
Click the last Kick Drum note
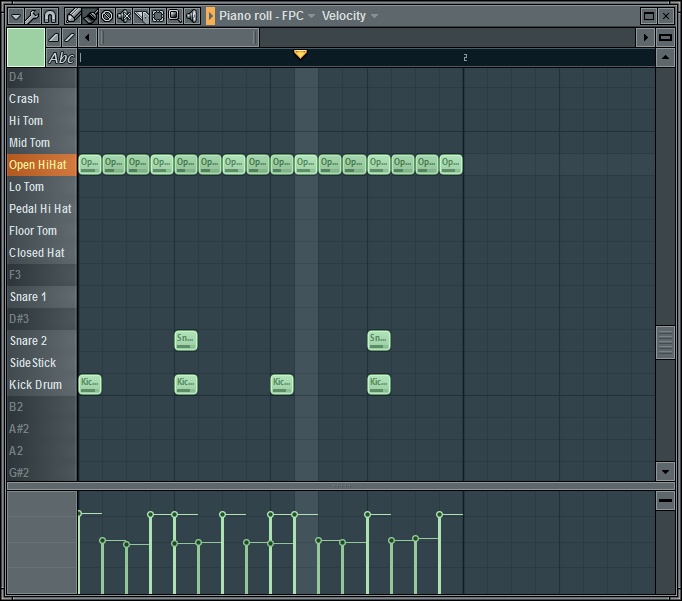379,385
